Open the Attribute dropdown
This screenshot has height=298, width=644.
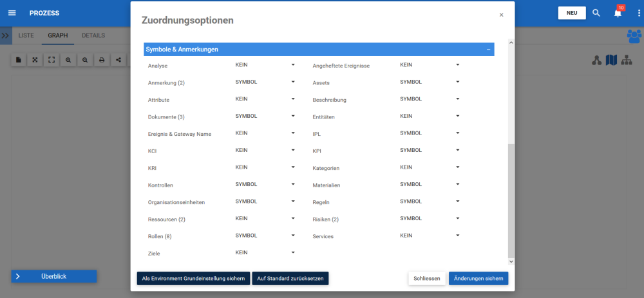pyautogui.click(x=265, y=99)
